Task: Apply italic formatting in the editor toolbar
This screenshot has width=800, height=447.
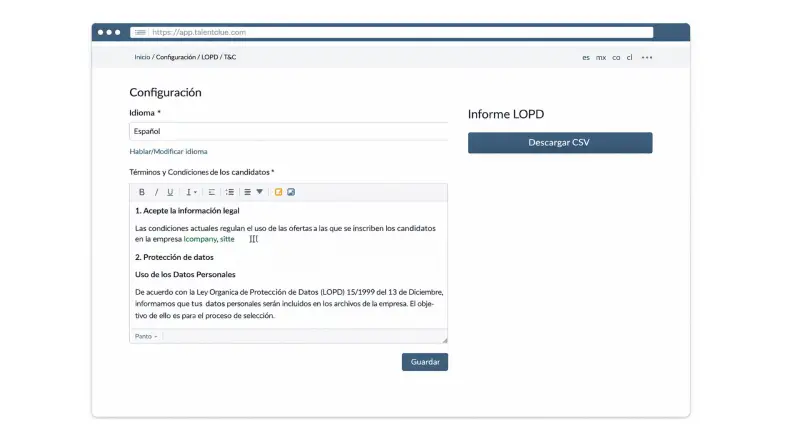Action: [156, 192]
